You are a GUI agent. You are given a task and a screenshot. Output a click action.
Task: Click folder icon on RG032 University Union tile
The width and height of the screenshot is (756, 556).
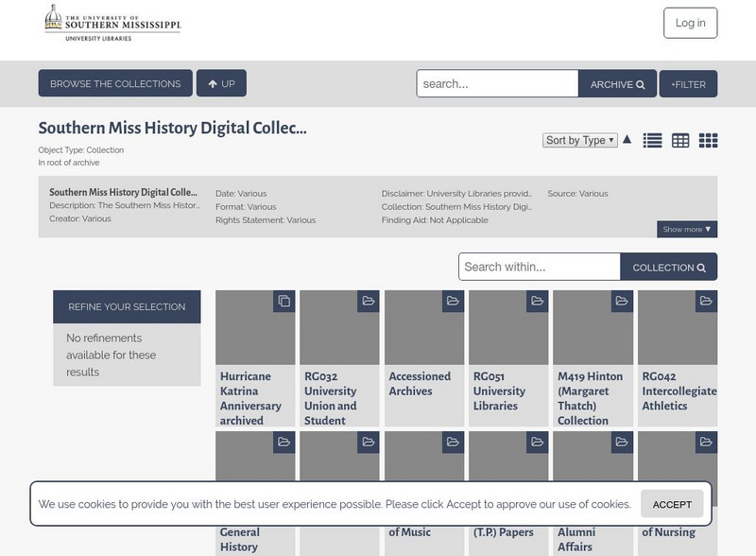pos(368,302)
